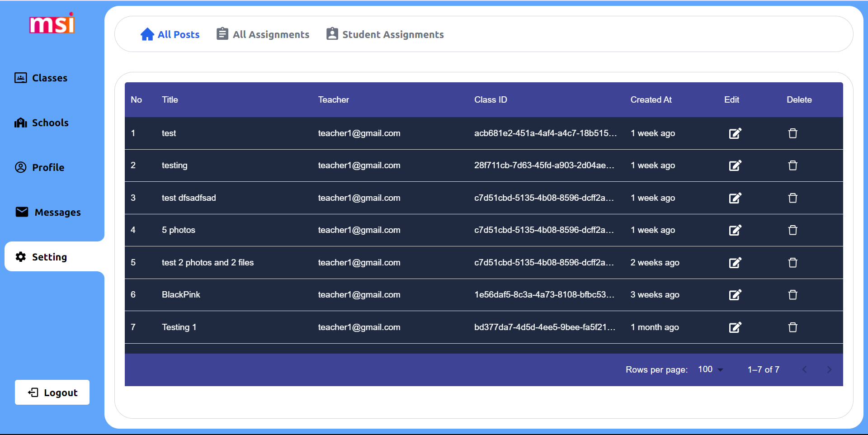Click the '3 weeks ago' cell
The image size is (868, 435).
[655, 295]
